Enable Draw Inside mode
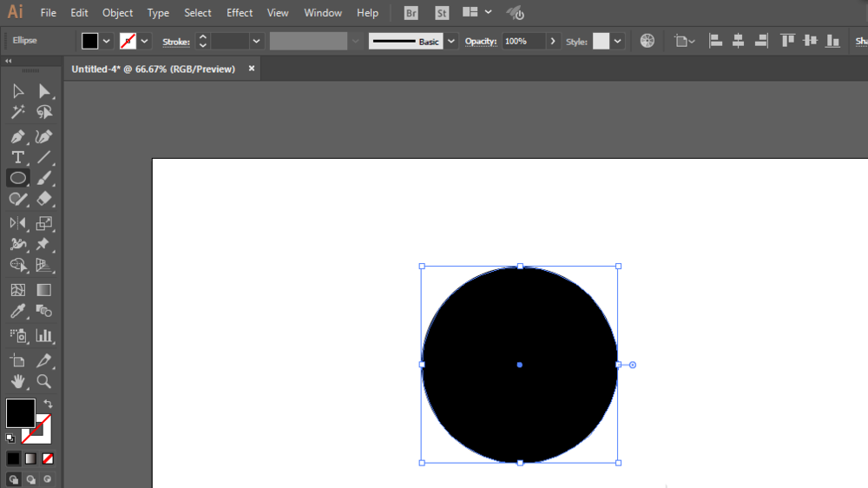Image resolution: width=868 pixels, height=488 pixels. coord(48,479)
